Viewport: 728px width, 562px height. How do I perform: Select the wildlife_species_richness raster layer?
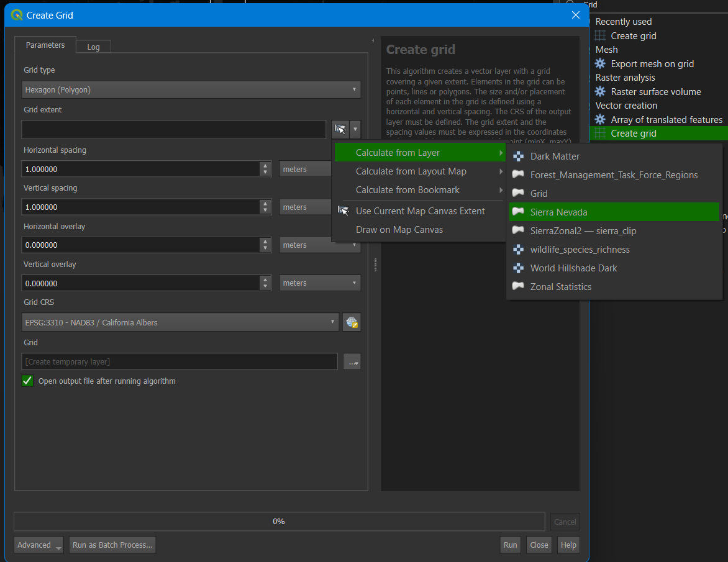coord(579,249)
